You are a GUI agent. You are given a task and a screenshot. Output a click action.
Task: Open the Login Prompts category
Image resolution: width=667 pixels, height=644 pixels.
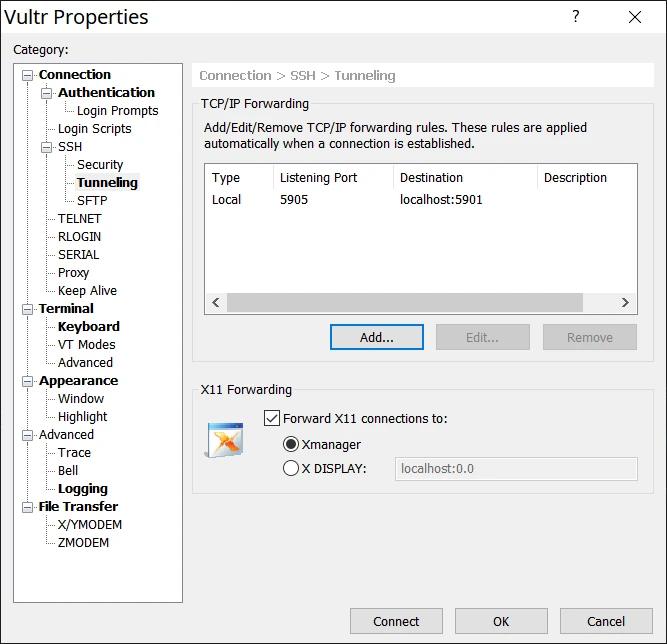[x=117, y=111]
